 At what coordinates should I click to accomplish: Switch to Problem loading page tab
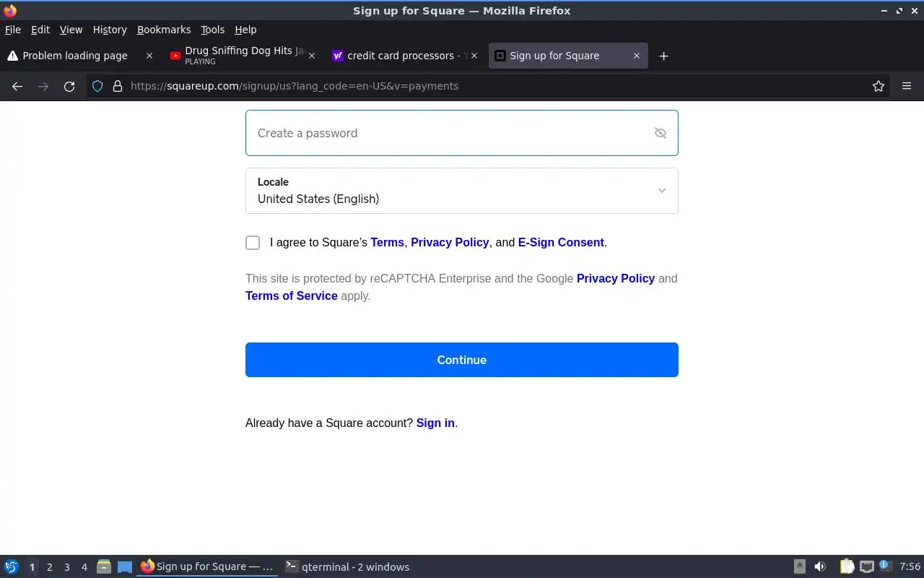click(79, 56)
